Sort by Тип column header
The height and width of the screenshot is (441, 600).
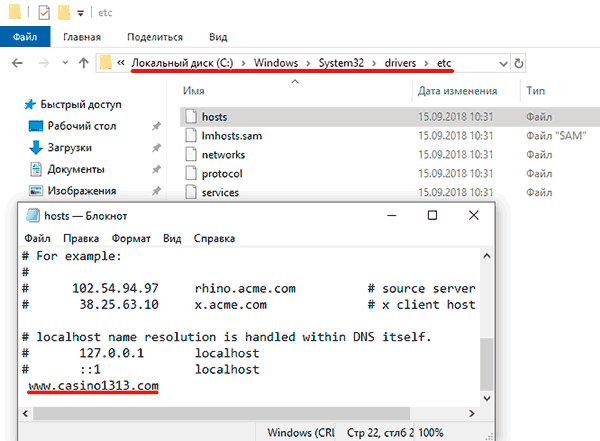535,91
